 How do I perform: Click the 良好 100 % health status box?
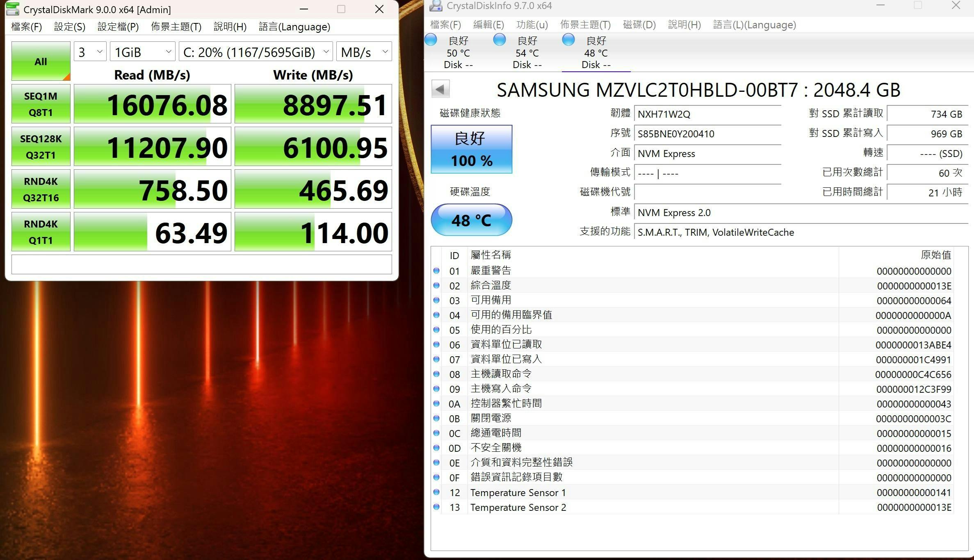click(x=472, y=149)
